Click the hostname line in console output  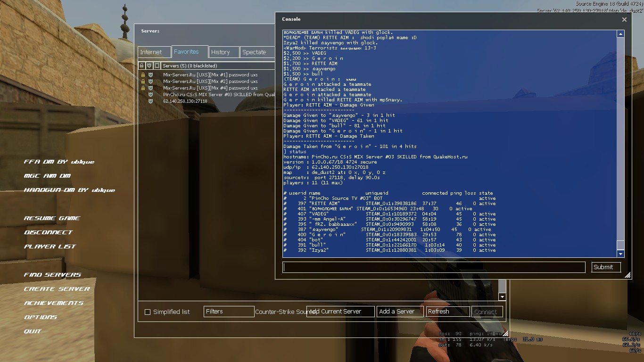[375, 156]
